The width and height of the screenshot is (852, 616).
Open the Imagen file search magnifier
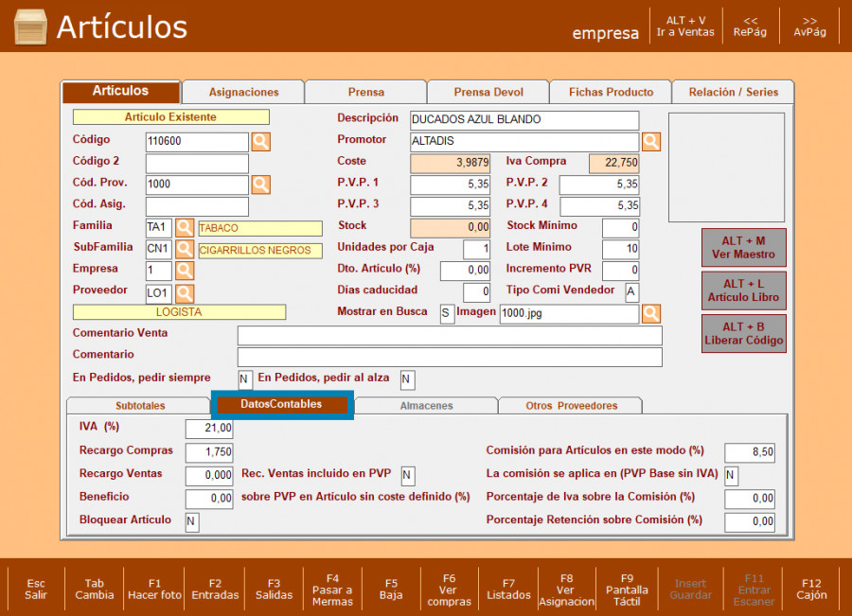point(651,313)
